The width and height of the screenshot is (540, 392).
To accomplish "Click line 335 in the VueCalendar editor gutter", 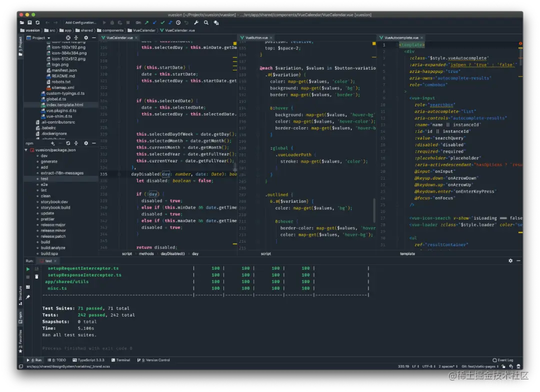I will [103, 174].
